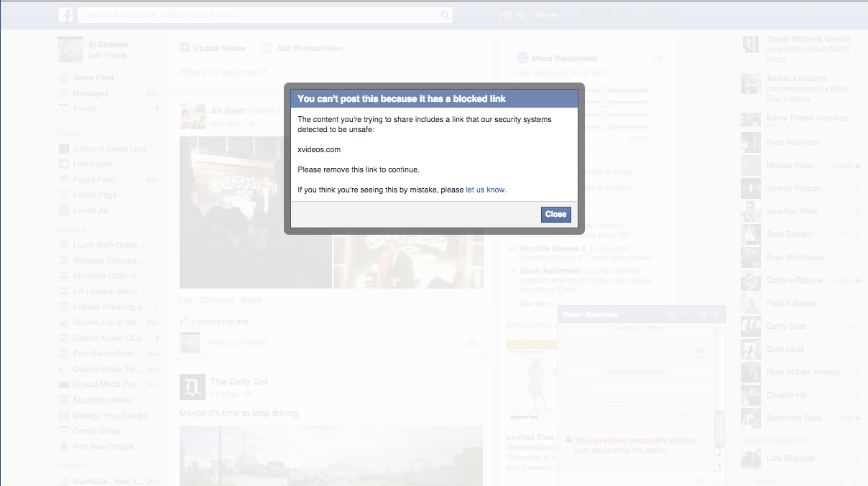
Task: Open The Daily Dot page link
Action: pyautogui.click(x=239, y=382)
